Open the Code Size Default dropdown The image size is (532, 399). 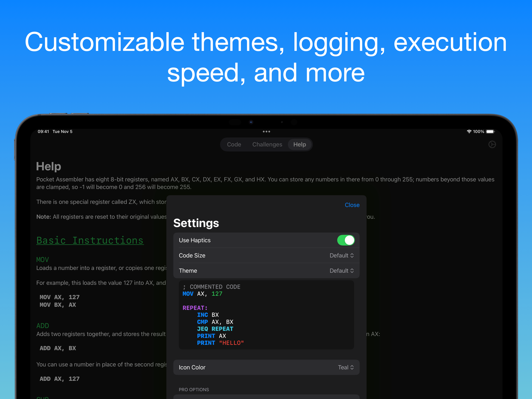click(x=342, y=255)
